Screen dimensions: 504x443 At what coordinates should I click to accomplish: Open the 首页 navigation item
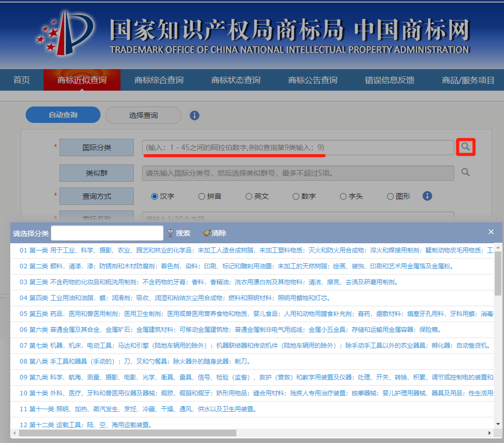pos(22,80)
